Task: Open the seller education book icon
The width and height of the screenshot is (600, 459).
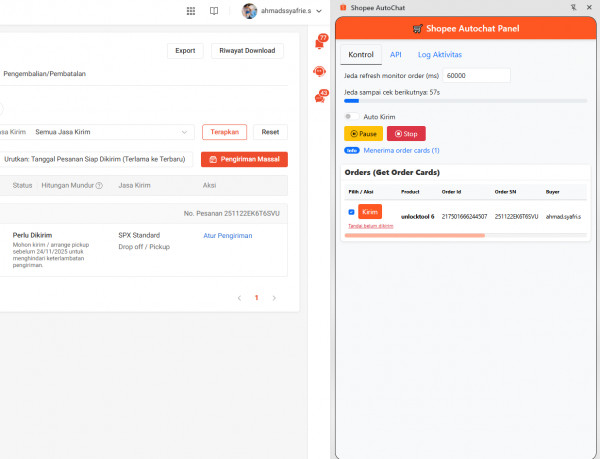Action: 214,11
